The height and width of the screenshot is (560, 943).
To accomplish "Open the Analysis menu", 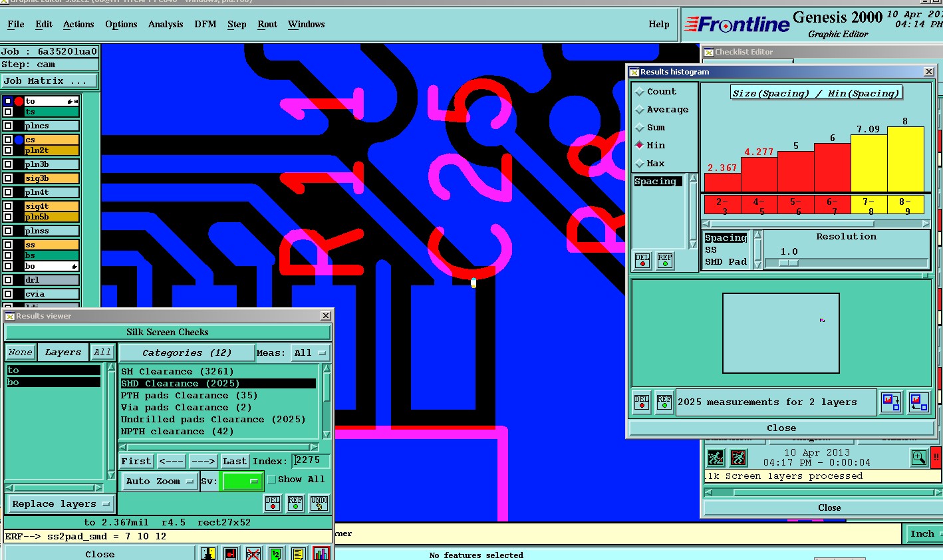I will click(x=166, y=25).
